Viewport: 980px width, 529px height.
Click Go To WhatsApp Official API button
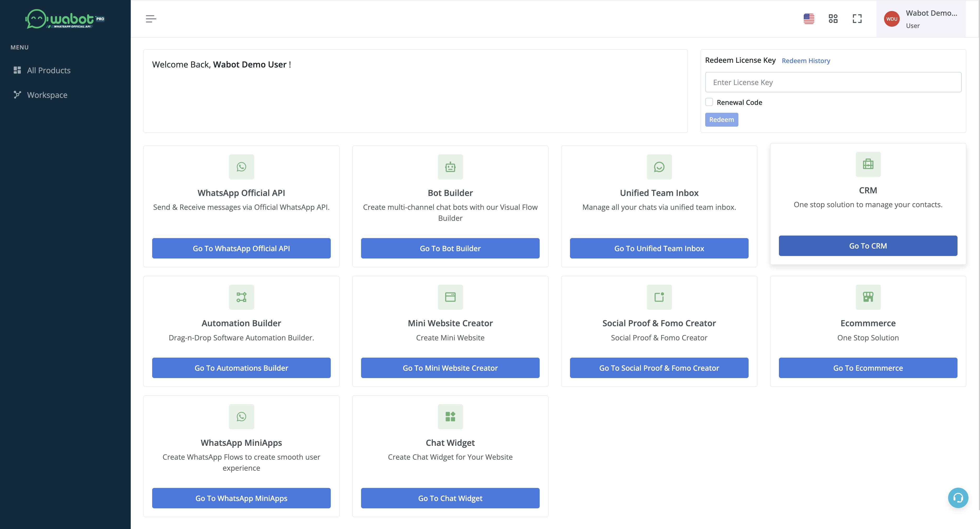pos(241,248)
